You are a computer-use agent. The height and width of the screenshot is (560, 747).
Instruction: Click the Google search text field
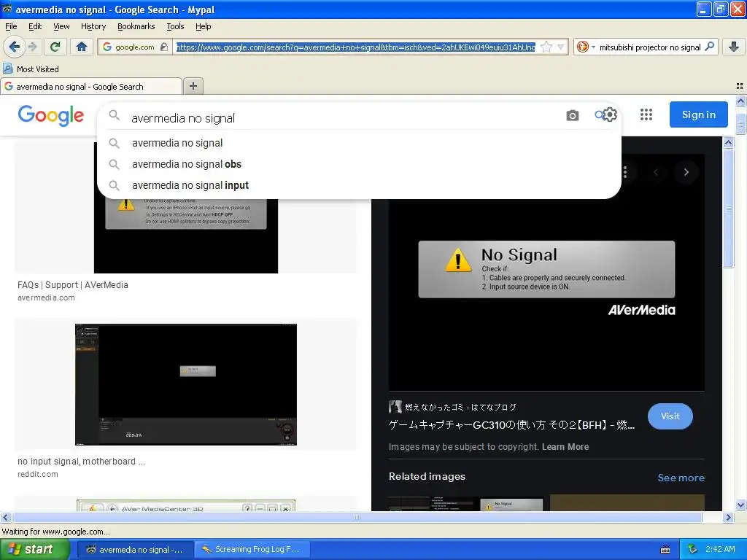click(343, 117)
